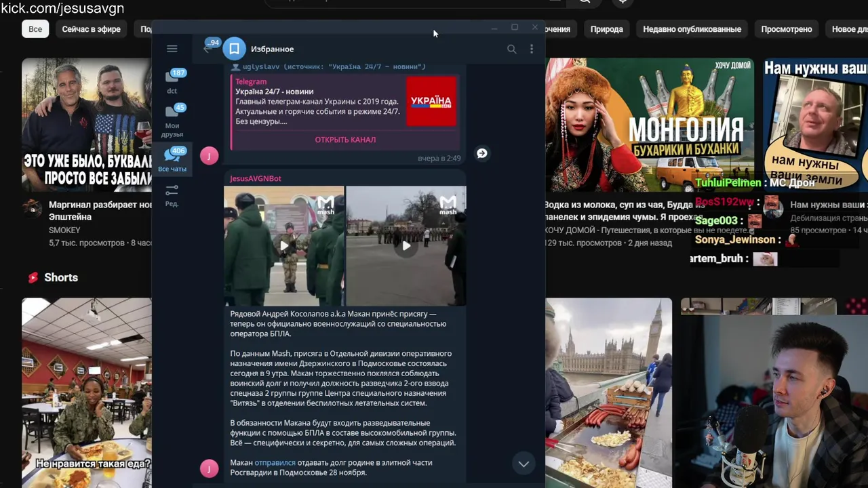This screenshot has width=868, height=488.
Task: Click the SMOKEY channel avatar under Epstein video
Action: pos(33,208)
